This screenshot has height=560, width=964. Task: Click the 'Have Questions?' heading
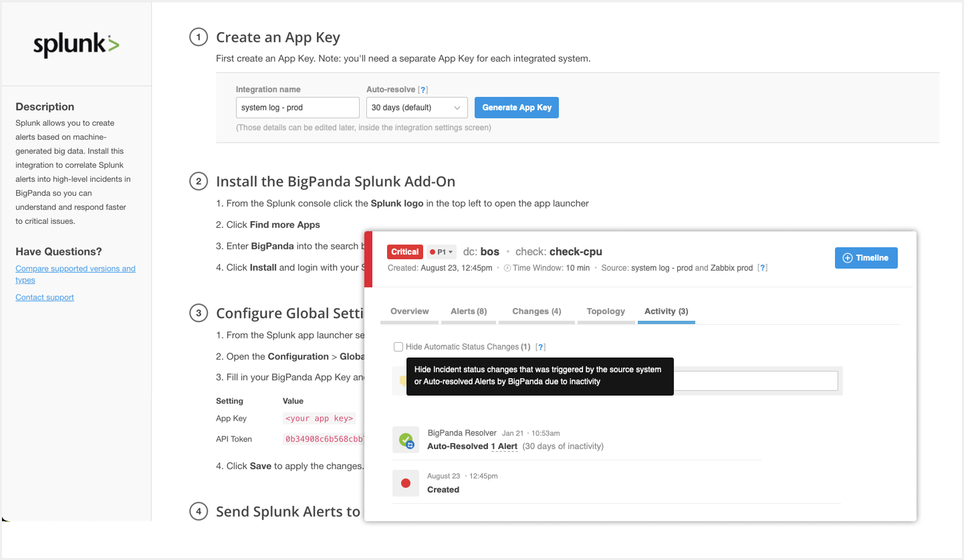pos(59,252)
